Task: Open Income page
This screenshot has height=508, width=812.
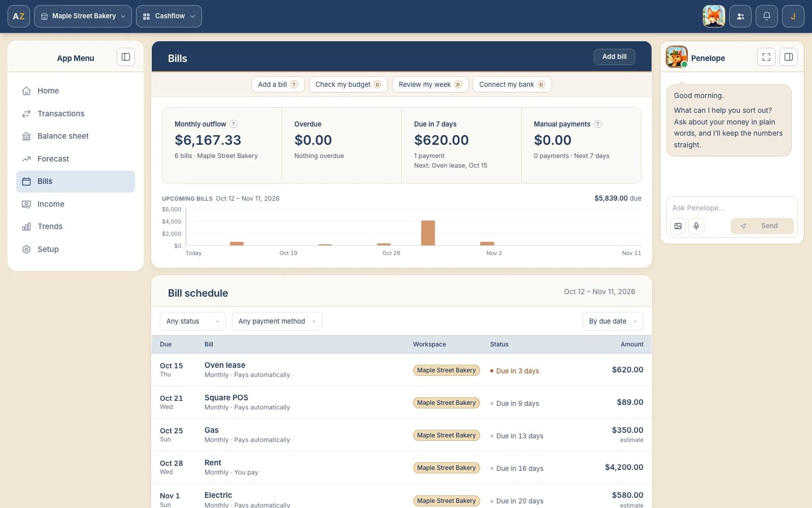Action: 76,204
